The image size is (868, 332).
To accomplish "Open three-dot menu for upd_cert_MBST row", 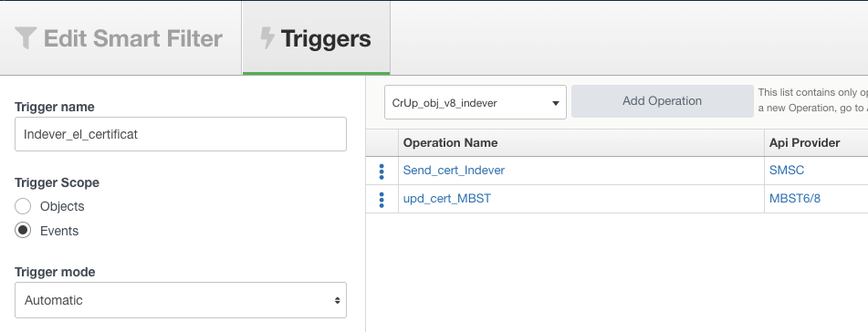I will [x=382, y=199].
